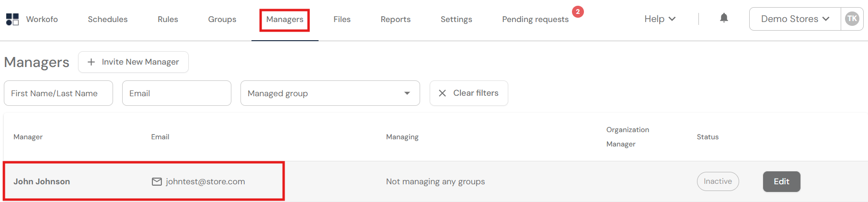
Task: Navigate to the Files tab
Action: (342, 19)
